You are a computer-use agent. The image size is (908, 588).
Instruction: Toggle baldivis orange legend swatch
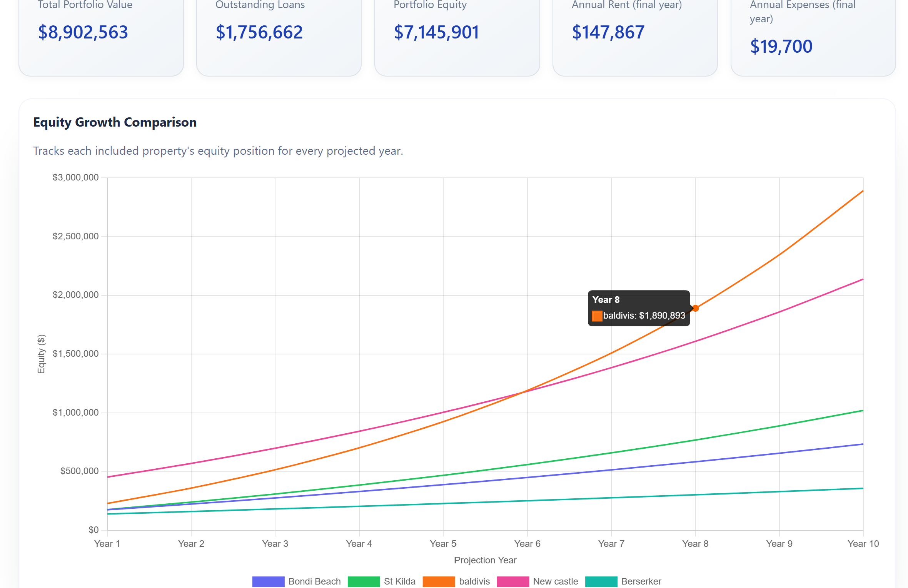coord(439,581)
